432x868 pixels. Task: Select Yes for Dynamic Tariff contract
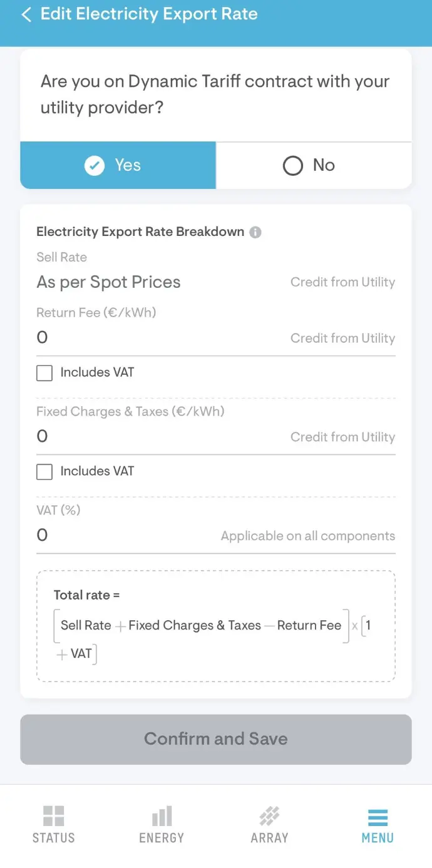pyautogui.click(x=118, y=166)
